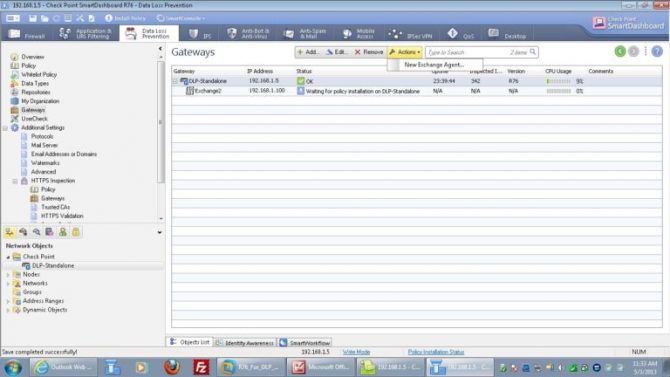Image resolution: width=670 pixels, height=377 pixels.
Task: Click the green back navigation arrow
Action: point(620,52)
